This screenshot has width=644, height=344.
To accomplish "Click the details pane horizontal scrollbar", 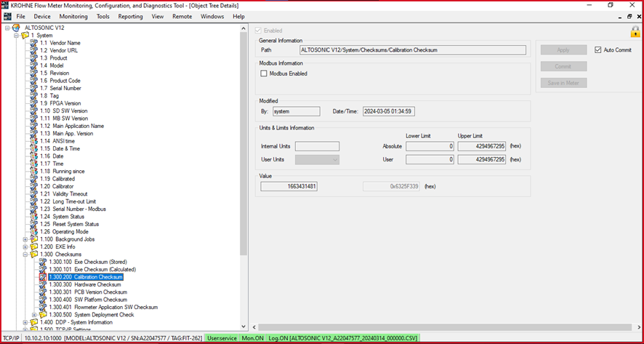I will pos(446,327).
